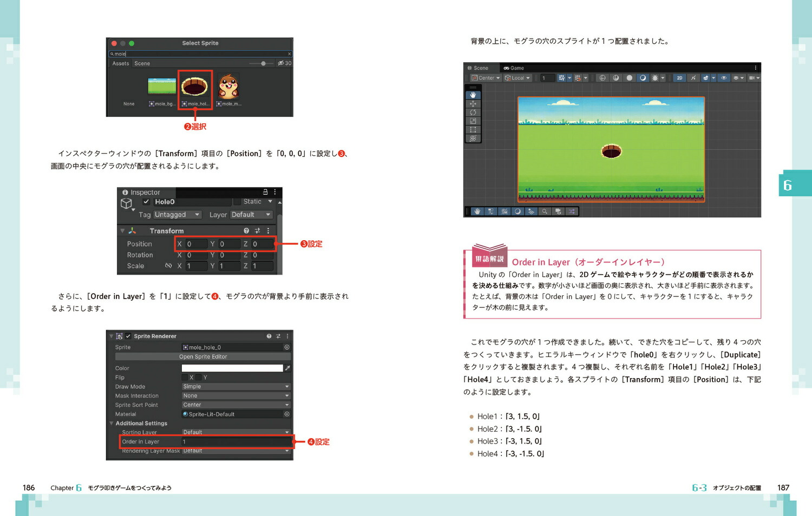The image size is (812, 516).
Task: Click the shaded wireframe draw mode icon
Action: pyautogui.click(x=616, y=78)
